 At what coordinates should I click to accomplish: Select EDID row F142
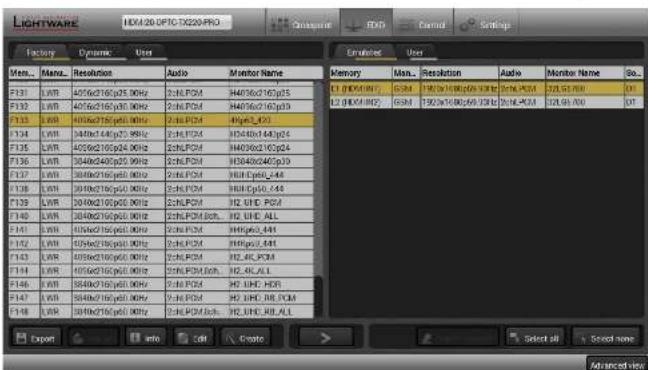(x=161, y=243)
